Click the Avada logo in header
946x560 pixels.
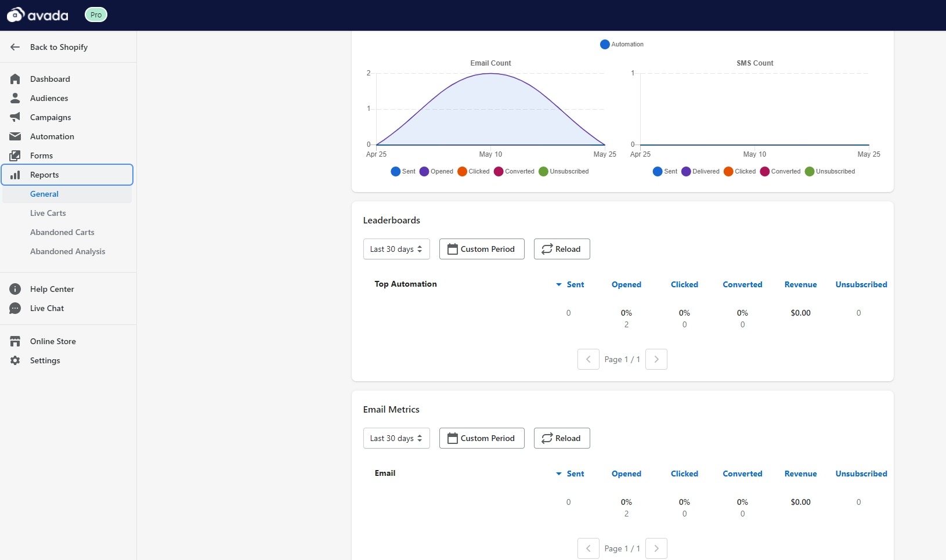tap(38, 15)
